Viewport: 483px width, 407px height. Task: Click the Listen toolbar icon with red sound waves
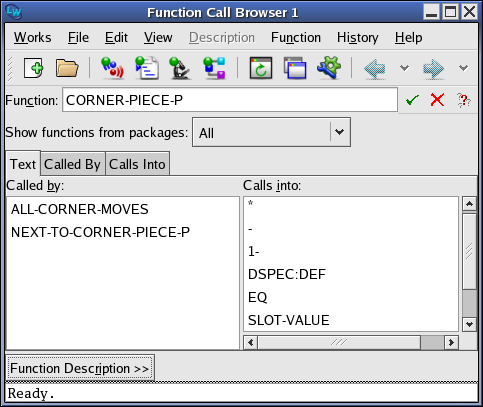click(112, 68)
